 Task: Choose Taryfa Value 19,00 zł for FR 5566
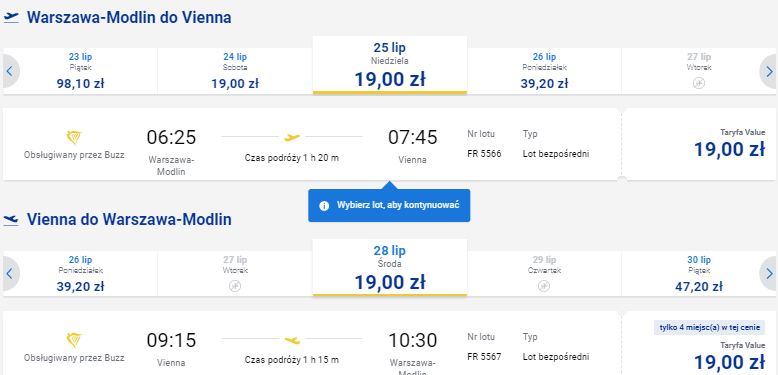pyautogui.click(x=699, y=144)
